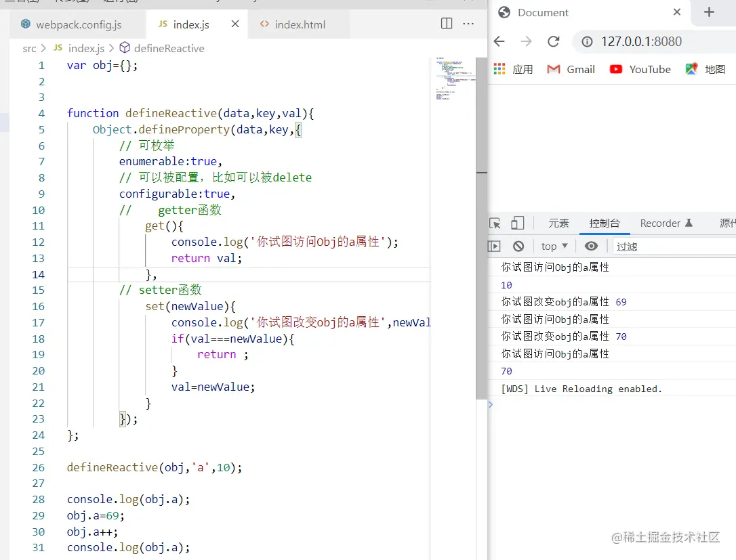
Task: Open the editor more actions ellipsis icon
Action: [x=468, y=23]
